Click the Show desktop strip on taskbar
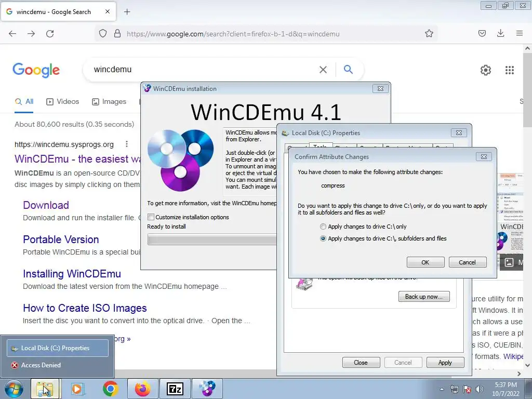This screenshot has width=532, height=399. pyautogui.click(x=529, y=389)
